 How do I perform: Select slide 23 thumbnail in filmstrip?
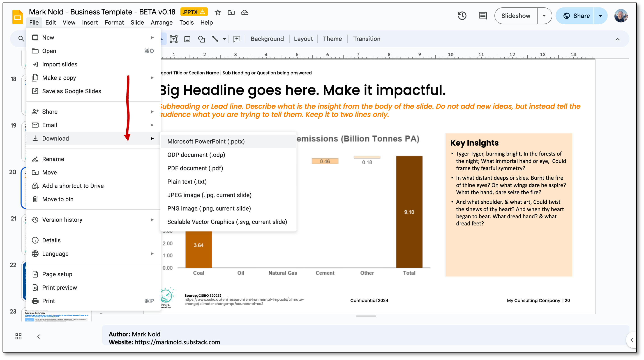[56, 316]
